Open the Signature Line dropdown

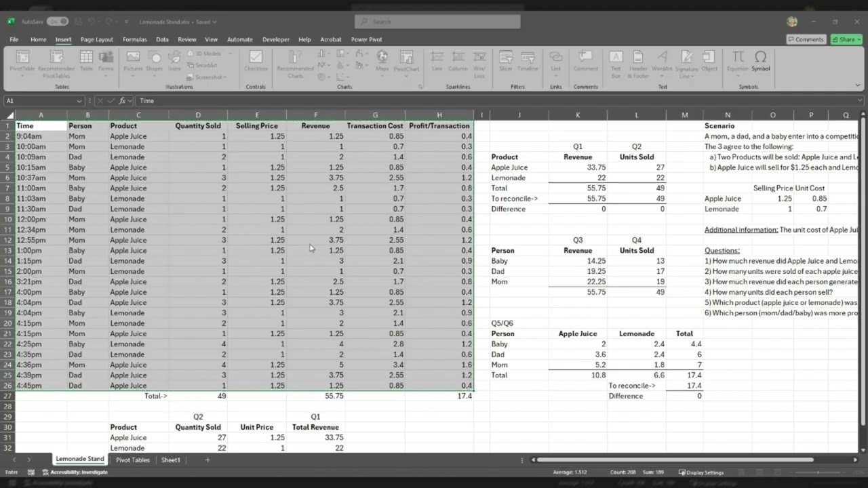point(687,62)
